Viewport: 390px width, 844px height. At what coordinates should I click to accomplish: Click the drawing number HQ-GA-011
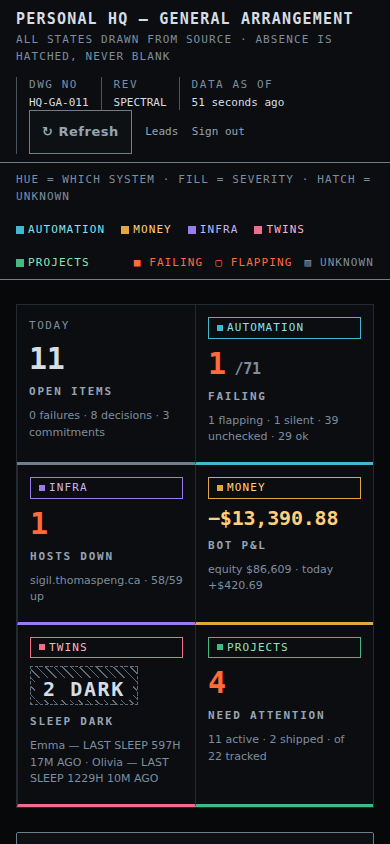(x=59, y=102)
